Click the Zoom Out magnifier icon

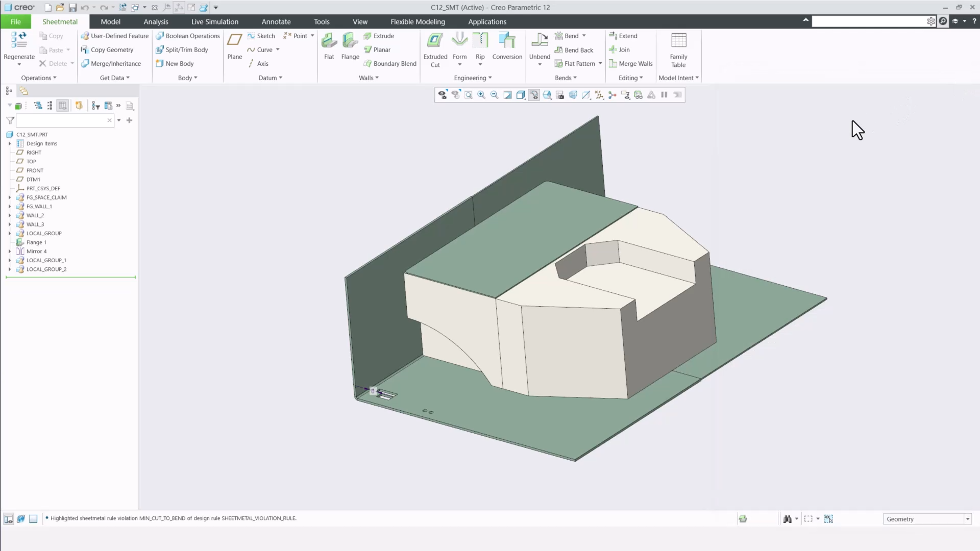494,95
